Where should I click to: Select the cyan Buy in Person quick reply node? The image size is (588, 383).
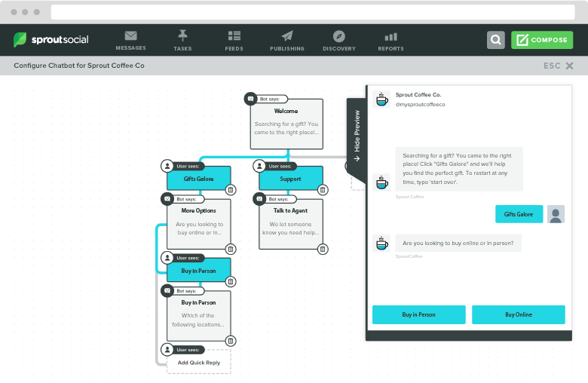click(x=199, y=270)
